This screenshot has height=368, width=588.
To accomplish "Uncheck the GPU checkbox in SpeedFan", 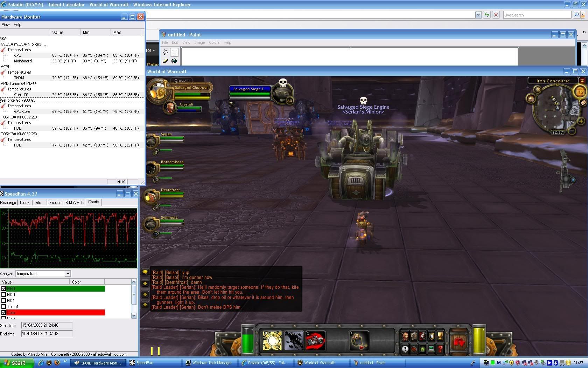I will click(3, 288).
